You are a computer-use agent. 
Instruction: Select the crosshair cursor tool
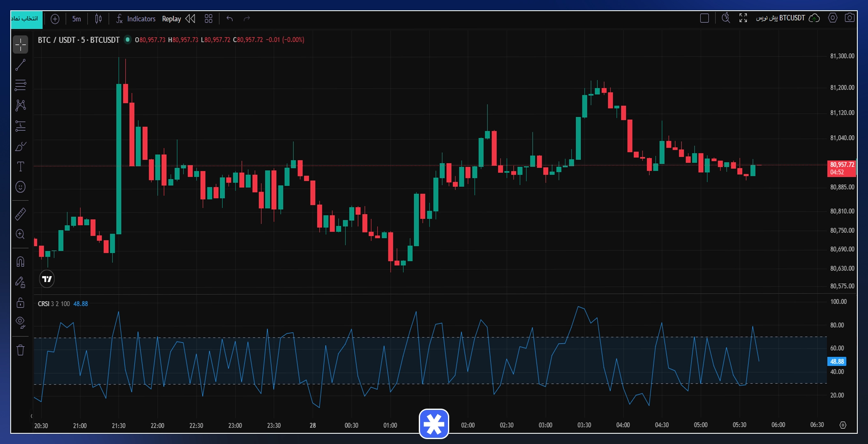(x=21, y=44)
